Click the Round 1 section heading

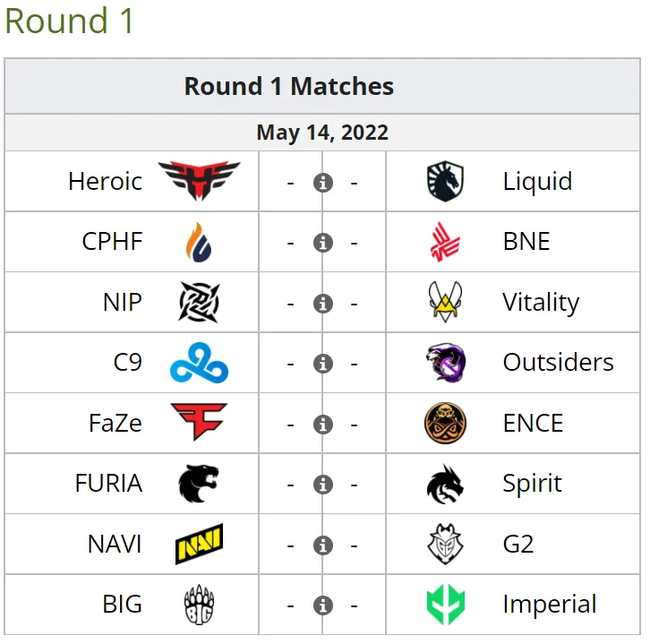tap(69, 21)
